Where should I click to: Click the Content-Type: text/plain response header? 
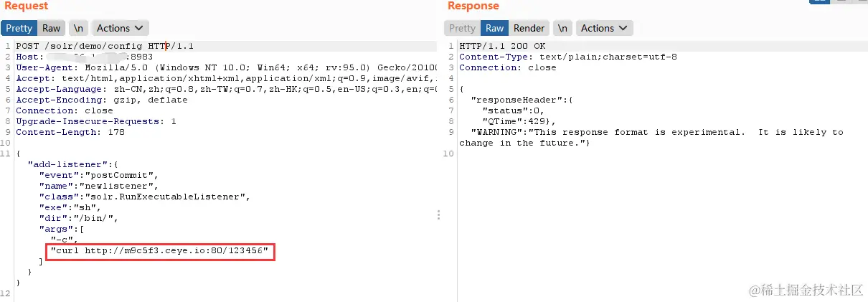click(x=568, y=57)
